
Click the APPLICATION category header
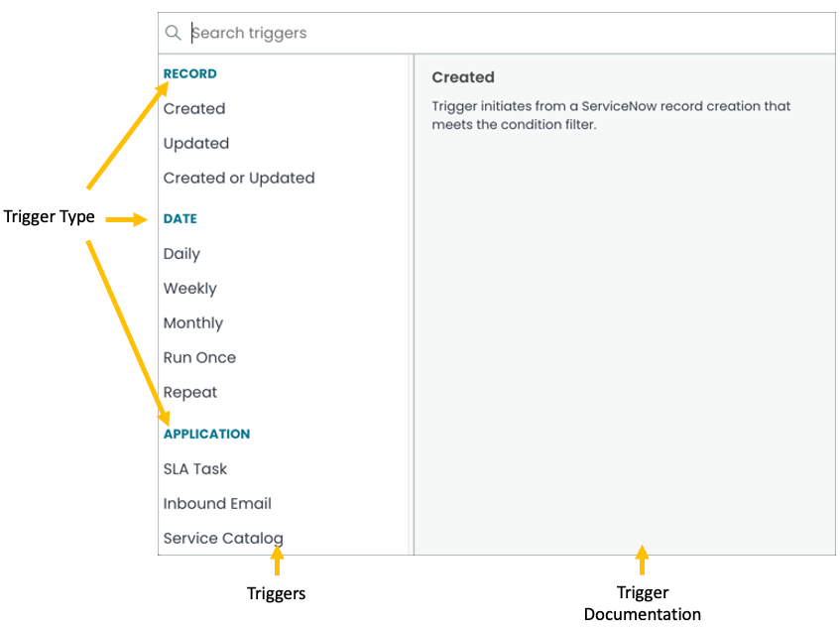[x=206, y=434]
